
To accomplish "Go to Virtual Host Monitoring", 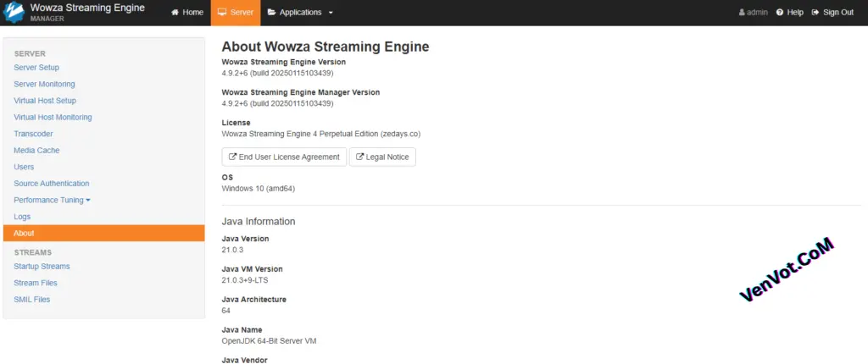I will [53, 118].
